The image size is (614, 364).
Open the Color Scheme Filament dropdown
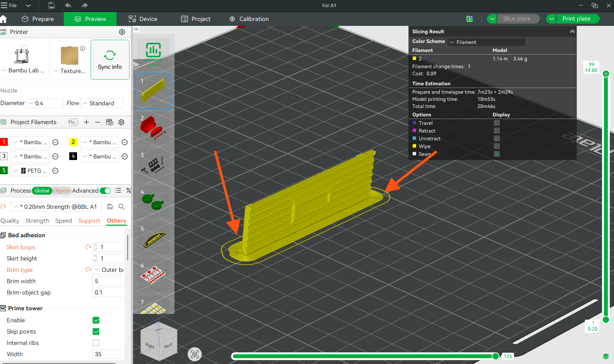486,42
